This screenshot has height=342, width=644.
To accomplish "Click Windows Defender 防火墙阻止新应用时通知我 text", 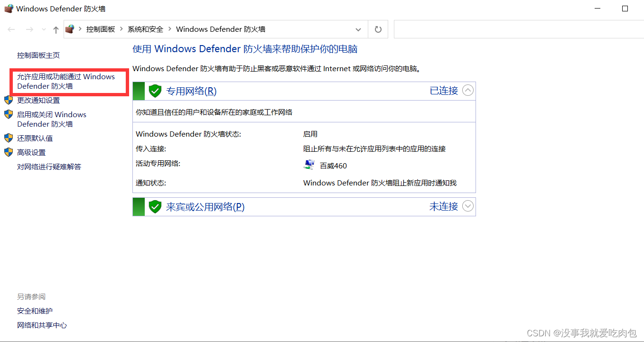I will point(380,183).
